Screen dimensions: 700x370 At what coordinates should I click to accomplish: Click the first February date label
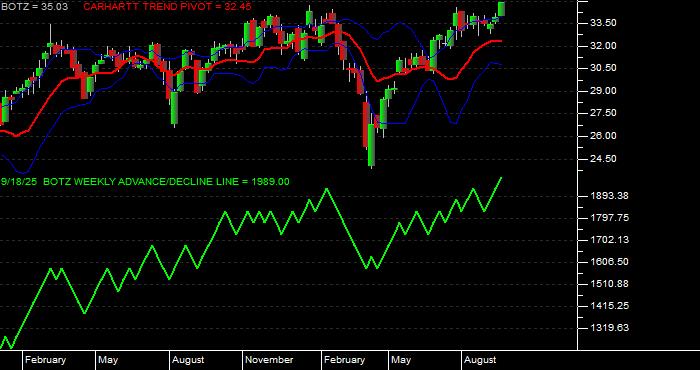point(45,360)
